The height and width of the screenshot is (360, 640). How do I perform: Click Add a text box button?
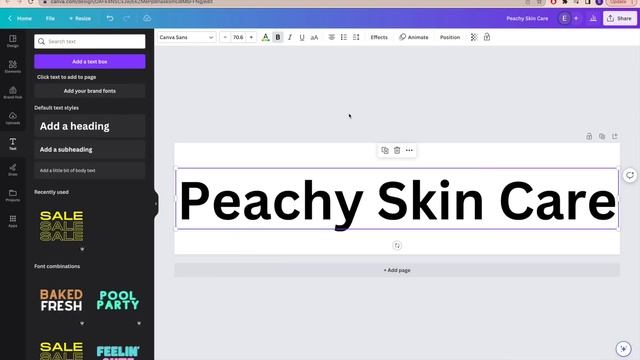90,62
